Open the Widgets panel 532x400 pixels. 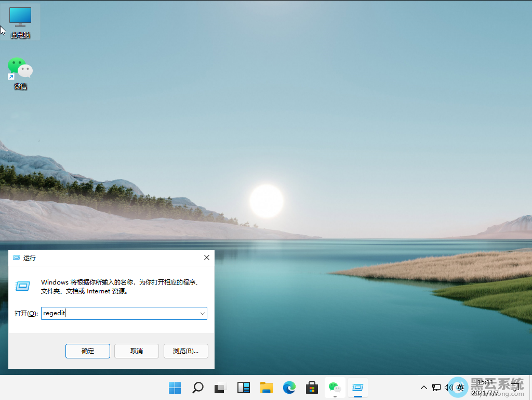coord(244,388)
